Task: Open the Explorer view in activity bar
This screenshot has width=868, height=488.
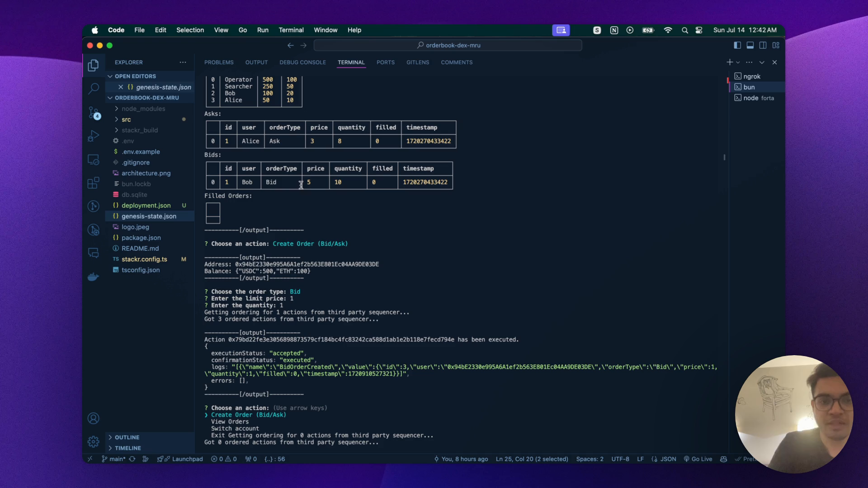Action: click(x=93, y=66)
